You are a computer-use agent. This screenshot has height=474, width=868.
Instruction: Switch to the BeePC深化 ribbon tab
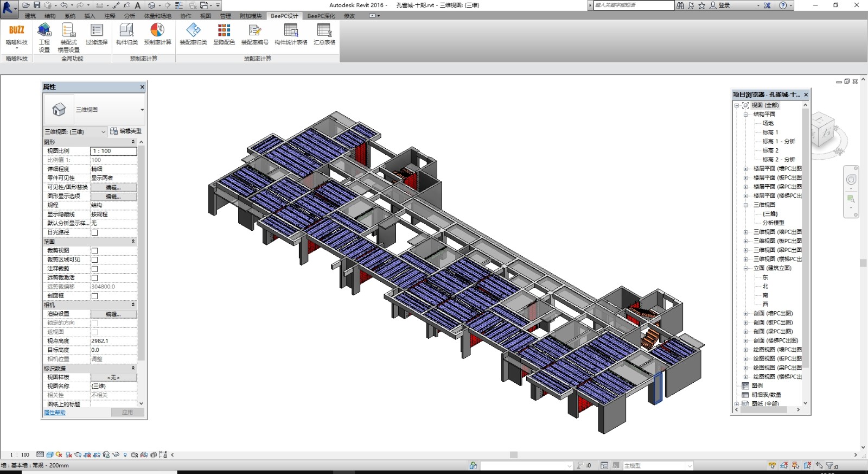pos(321,16)
